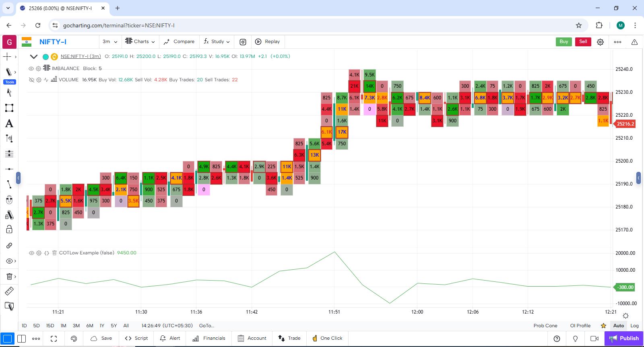Click the fullscreen icon in bottom toolbar

(54, 339)
